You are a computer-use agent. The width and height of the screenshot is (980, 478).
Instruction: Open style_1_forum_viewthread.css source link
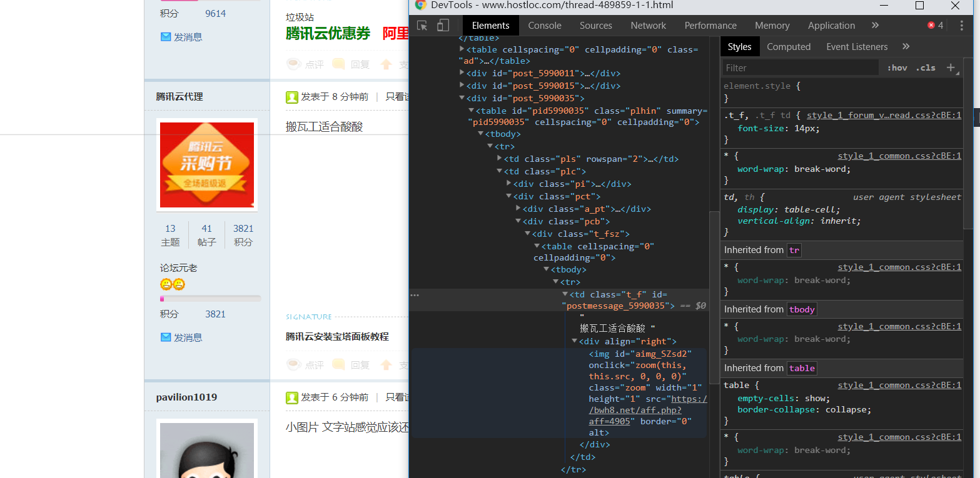coord(884,116)
